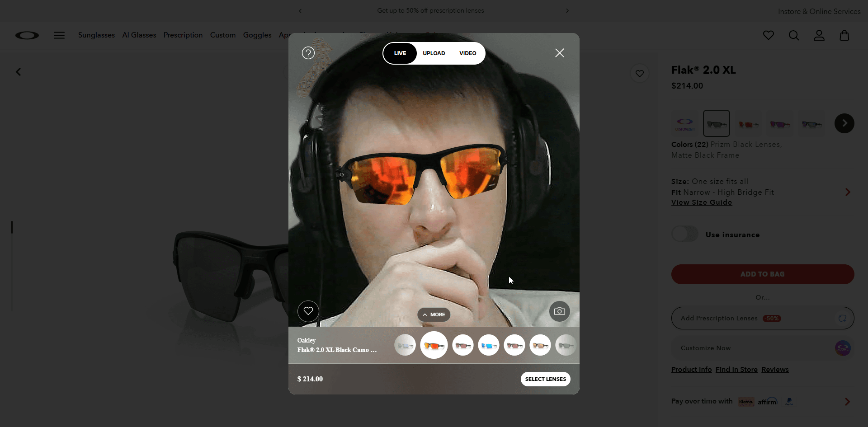Expand the Pay over time options
Viewport: 868px width, 427px height.
(847, 401)
